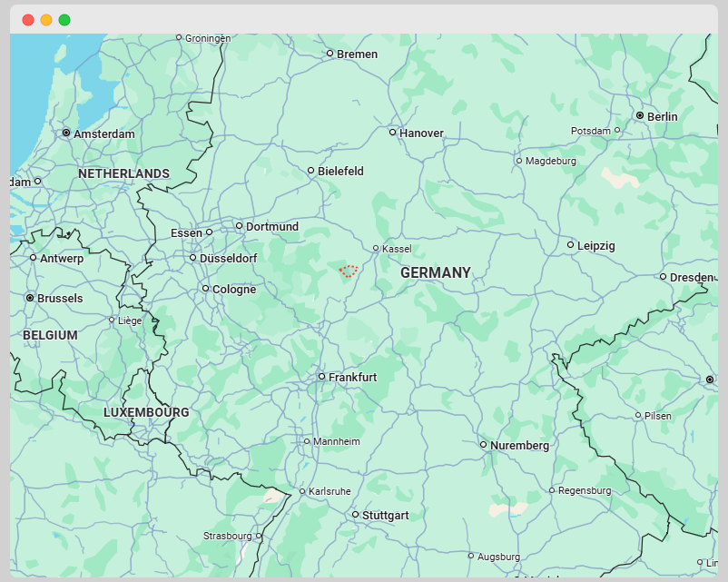Click the red dotted outlined area
The height and width of the screenshot is (582, 728).
pyautogui.click(x=349, y=271)
